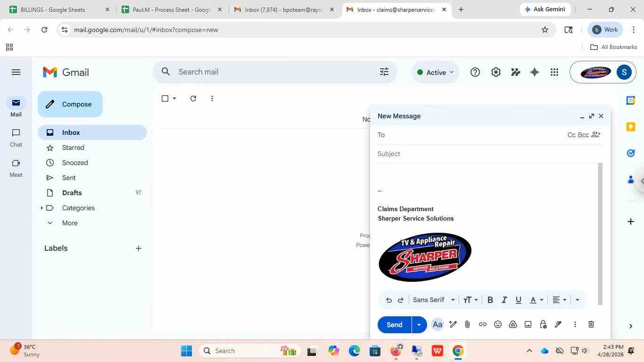
Task: Expand the send options arrow
Action: (x=419, y=324)
